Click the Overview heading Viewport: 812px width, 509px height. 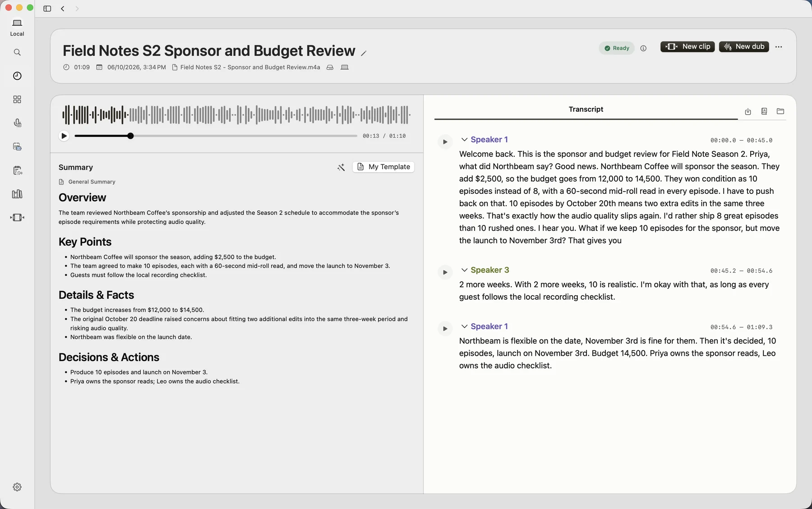(82, 197)
